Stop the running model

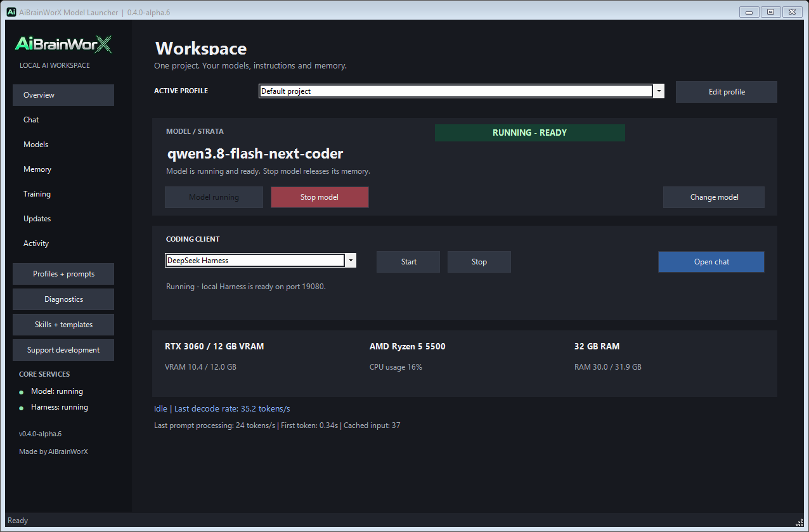(x=320, y=197)
